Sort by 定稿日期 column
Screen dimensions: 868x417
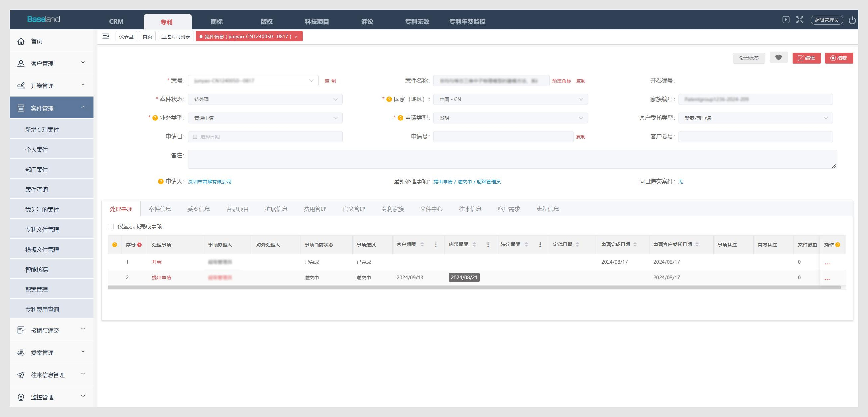coord(577,245)
